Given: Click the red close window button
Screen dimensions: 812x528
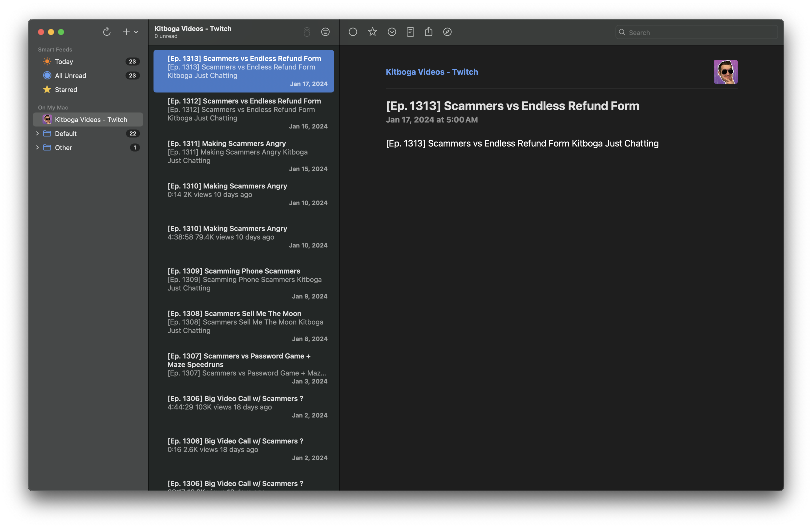Looking at the screenshot, I should click(41, 32).
